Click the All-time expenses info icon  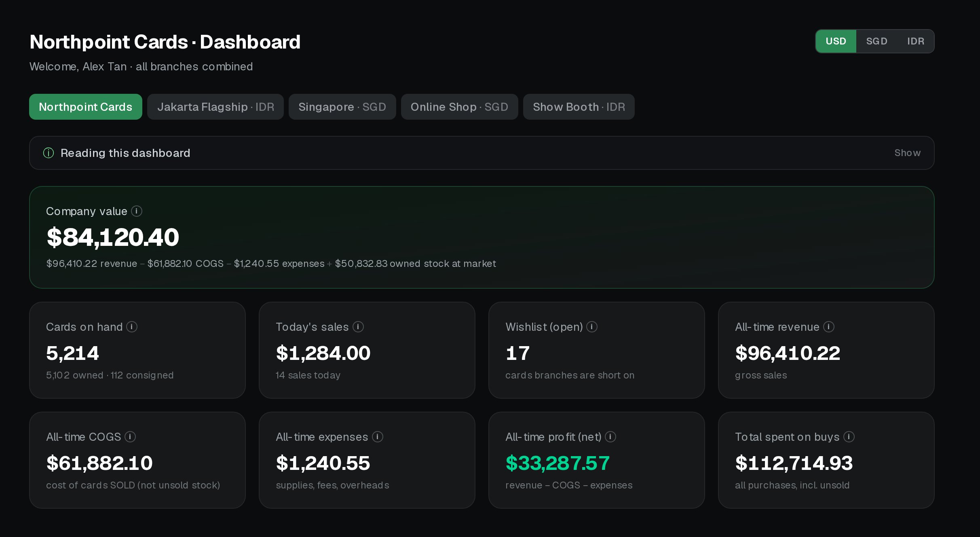click(x=378, y=437)
